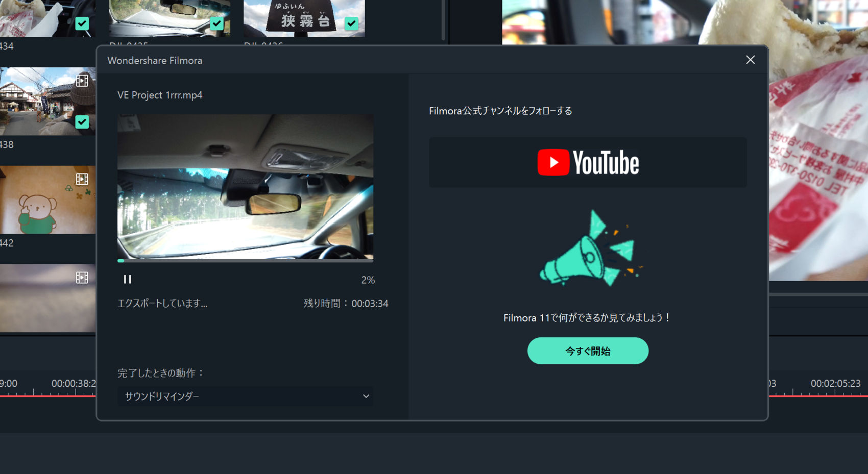Click the 00:02:05:23 timeline ruler mark
868x474 pixels.
(835, 383)
